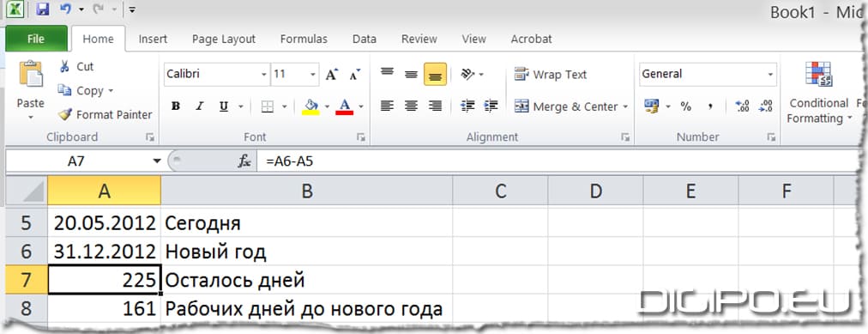The height and width of the screenshot is (334, 868).
Task: Toggle the highlighted Bottom Align button
Action: pyautogui.click(x=435, y=74)
